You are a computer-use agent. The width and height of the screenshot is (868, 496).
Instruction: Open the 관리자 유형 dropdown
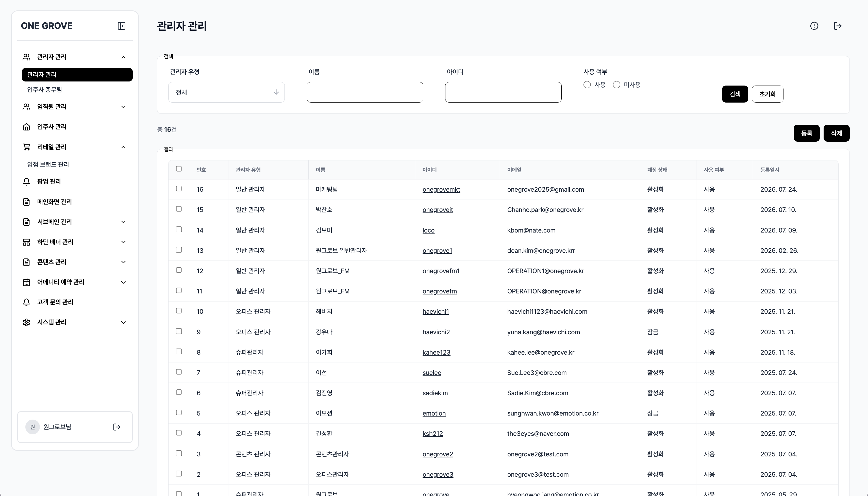coord(226,92)
